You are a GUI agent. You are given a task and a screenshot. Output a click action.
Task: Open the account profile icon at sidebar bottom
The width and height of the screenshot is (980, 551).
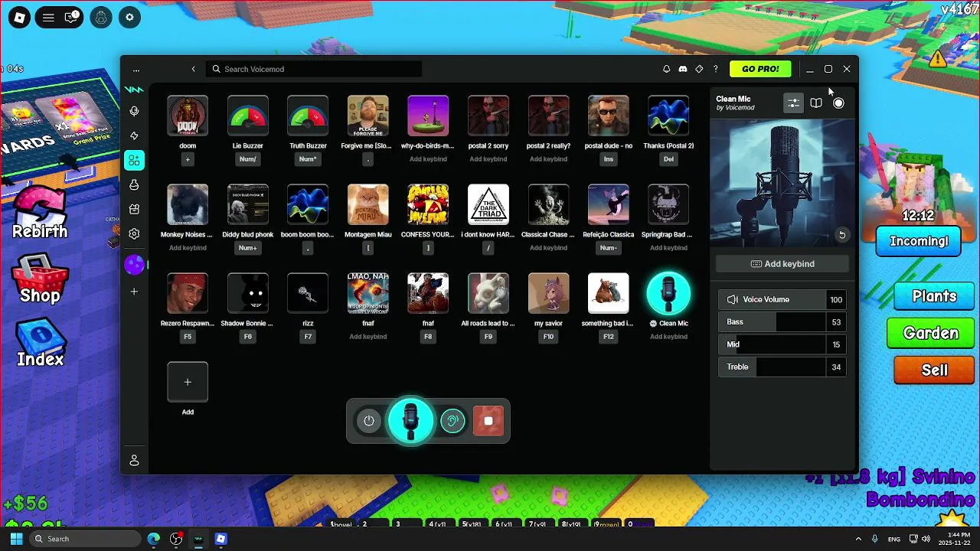(134, 460)
